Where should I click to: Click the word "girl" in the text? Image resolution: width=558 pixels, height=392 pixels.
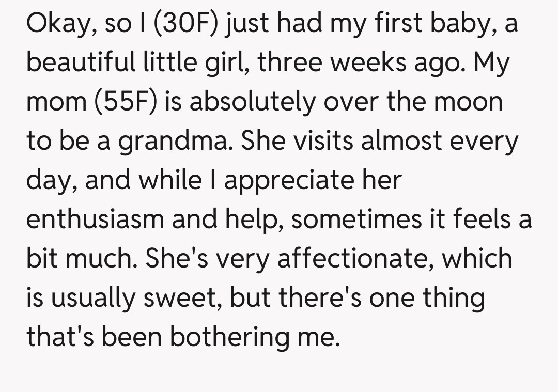[231, 64]
